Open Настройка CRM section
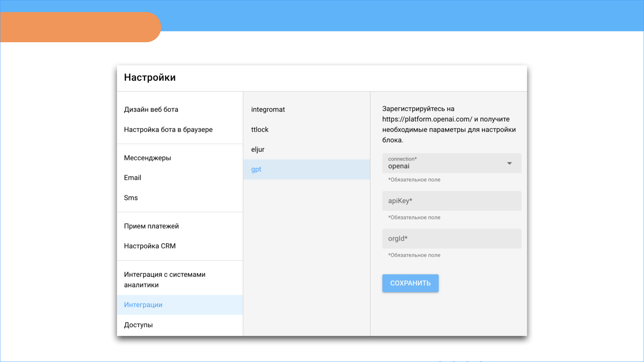This screenshot has height=362, width=644. [180, 246]
